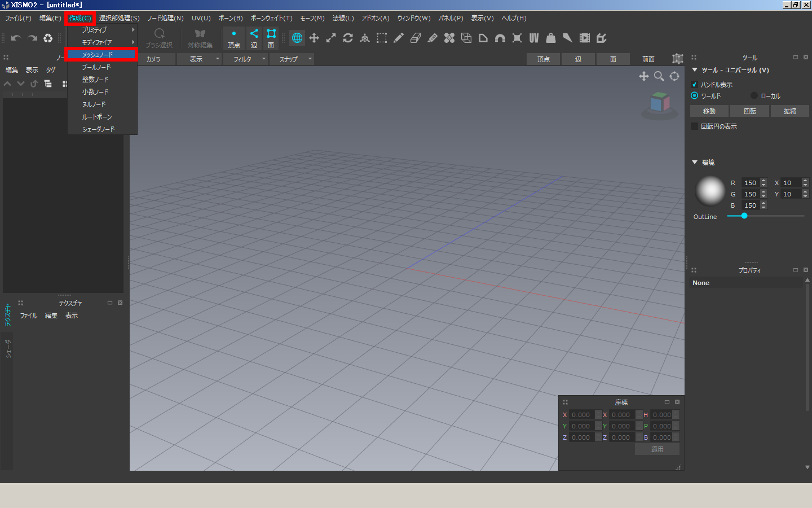Open the ファイル(F) menu
The height and width of the screenshot is (508, 812).
[x=18, y=18]
